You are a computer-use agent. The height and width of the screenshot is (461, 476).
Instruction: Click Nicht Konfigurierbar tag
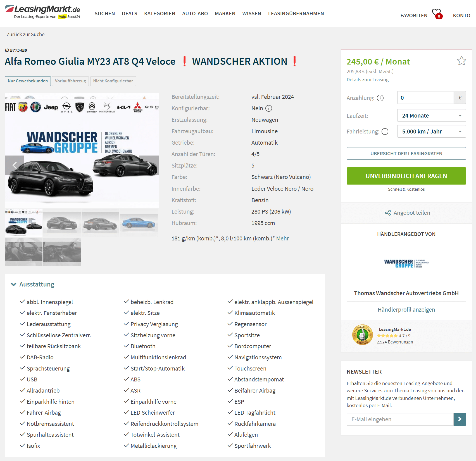(x=113, y=81)
